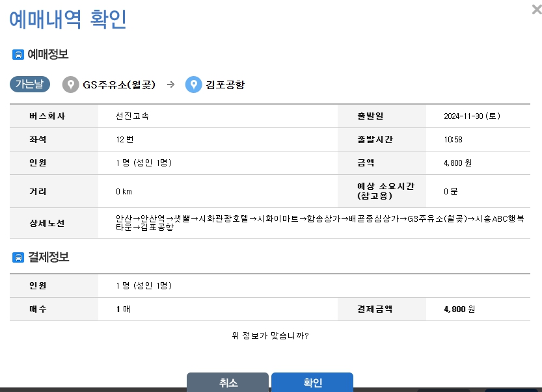
Task: Select the gray location pin for GS주유소(월곶)
Action: coord(72,85)
